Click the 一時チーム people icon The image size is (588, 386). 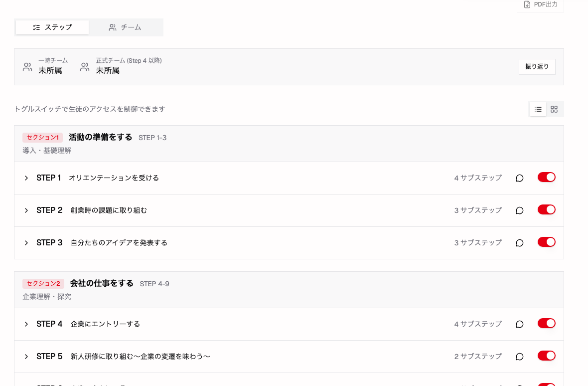click(x=27, y=67)
